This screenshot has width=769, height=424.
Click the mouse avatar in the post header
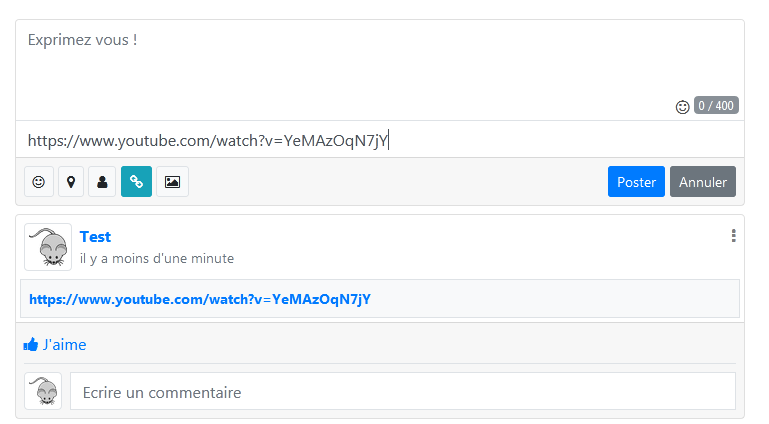click(48, 247)
